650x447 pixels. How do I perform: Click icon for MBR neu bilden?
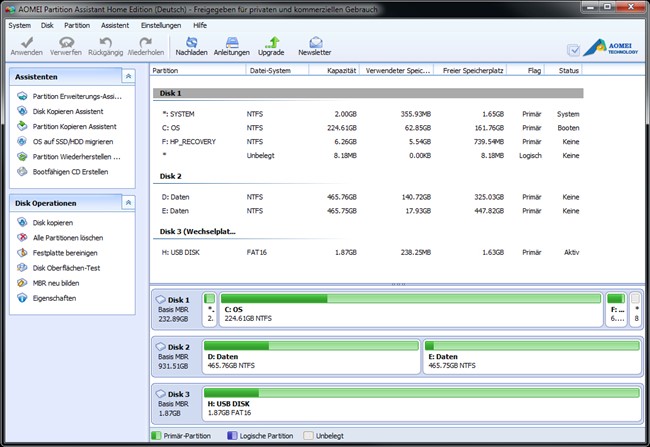pyautogui.click(x=22, y=283)
